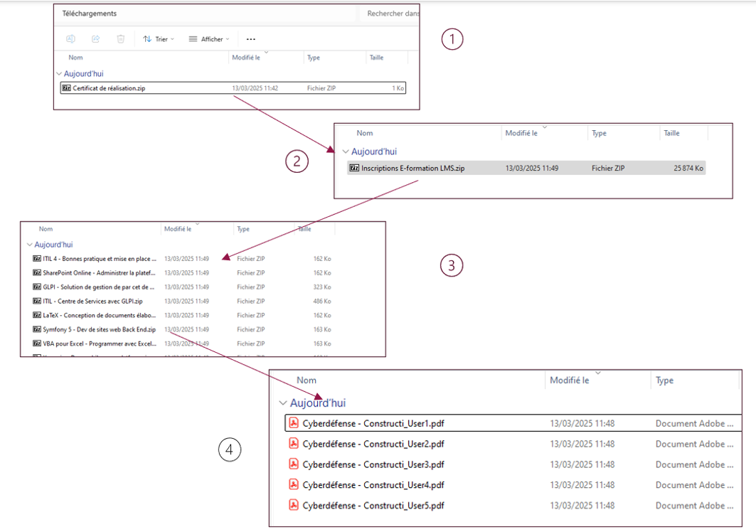
Task: Click Type header above Inscriptions E-formation LMS.zip
Action: coord(599,133)
